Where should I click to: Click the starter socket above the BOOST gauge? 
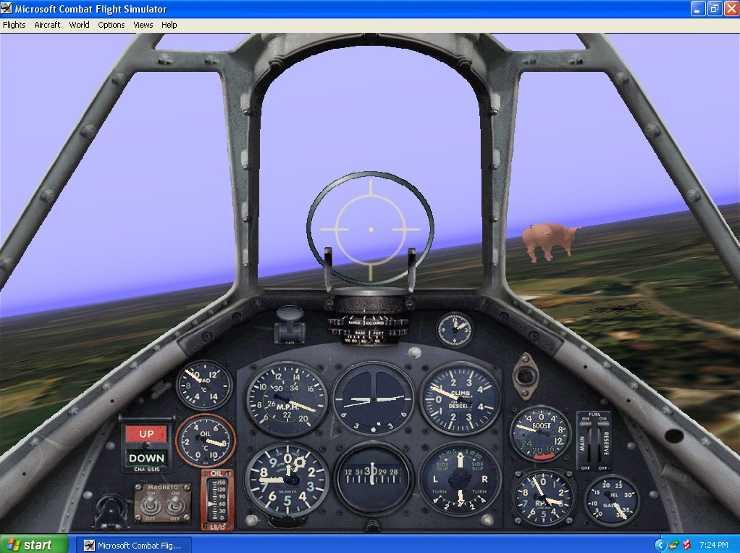[x=525, y=376]
